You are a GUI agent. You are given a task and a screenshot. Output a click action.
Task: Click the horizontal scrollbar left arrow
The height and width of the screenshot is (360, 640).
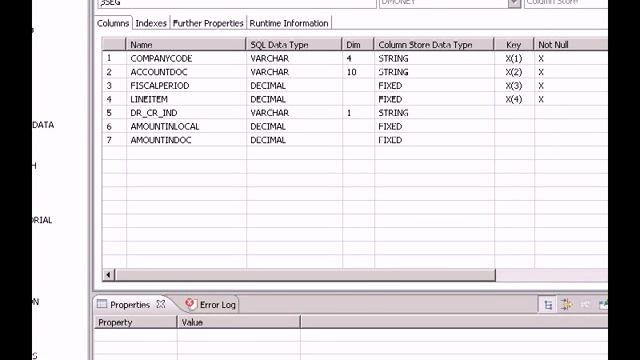pyautogui.click(x=108, y=275)
